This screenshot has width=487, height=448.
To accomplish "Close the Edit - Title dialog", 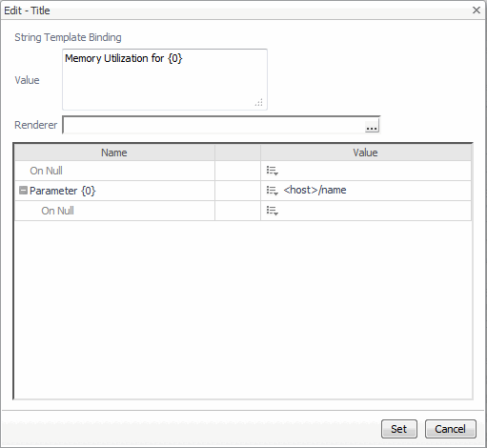I will click(x=477, y=10).
